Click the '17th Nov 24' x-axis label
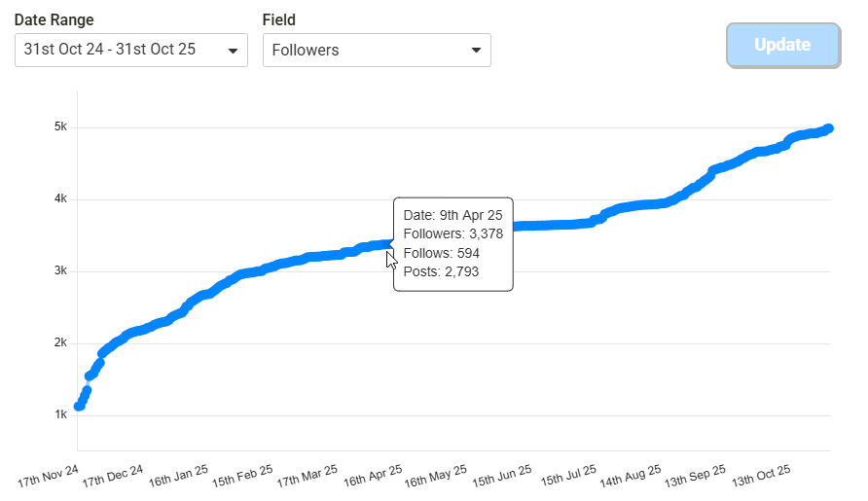 coord(48,476)
